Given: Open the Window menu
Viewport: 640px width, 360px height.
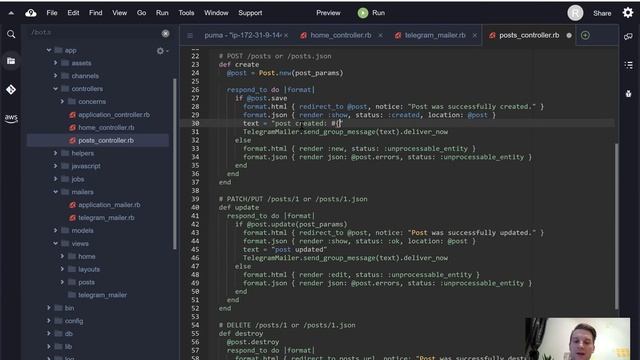Looking at the screenshot, I should (x=216, y=13).
